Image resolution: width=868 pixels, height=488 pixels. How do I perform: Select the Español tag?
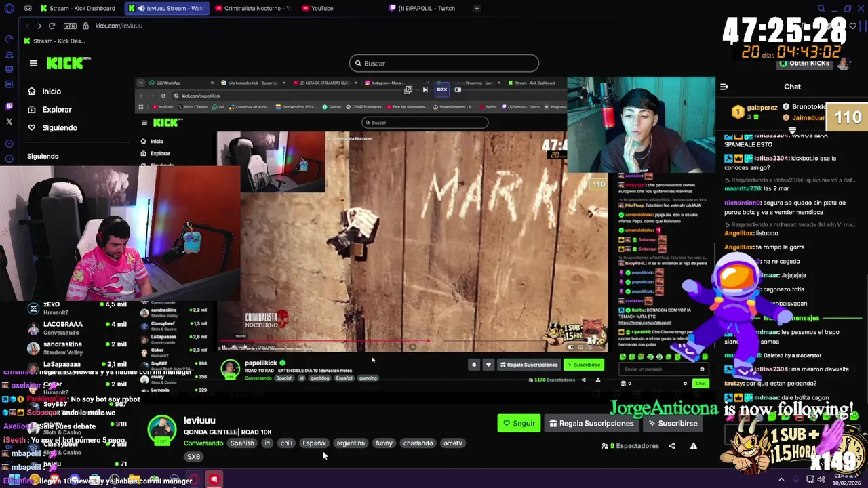click(314, 443)
